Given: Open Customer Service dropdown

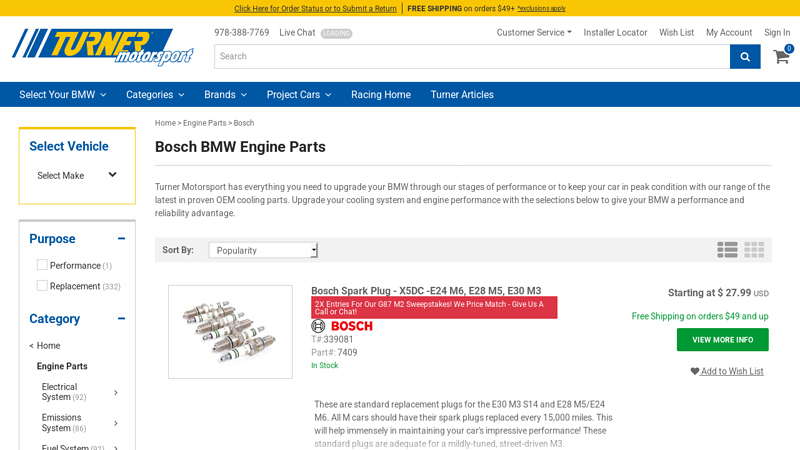Looking at the screenshot, I should [x=534, y=33].
